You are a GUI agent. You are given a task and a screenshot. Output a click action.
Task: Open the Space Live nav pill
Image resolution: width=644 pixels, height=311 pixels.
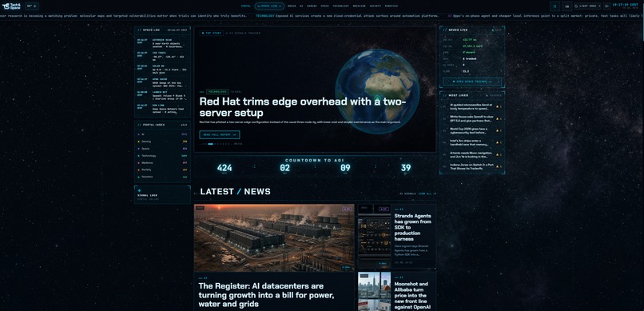[269, 6]
